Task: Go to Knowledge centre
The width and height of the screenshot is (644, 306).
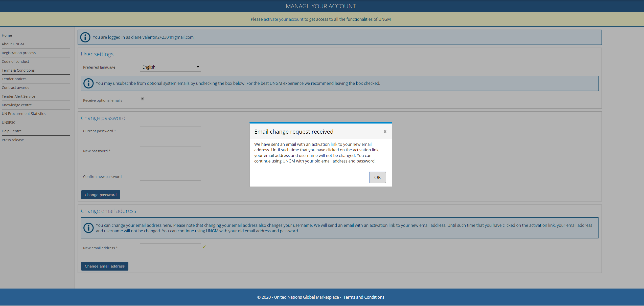Action: [17, 105]
